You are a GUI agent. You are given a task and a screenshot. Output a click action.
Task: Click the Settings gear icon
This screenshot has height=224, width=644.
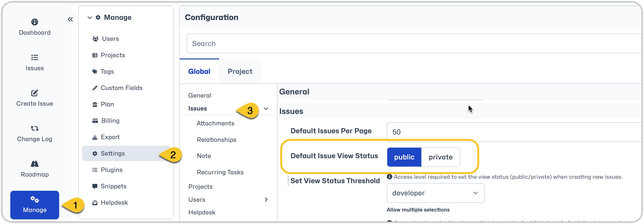tap(95, 154)
